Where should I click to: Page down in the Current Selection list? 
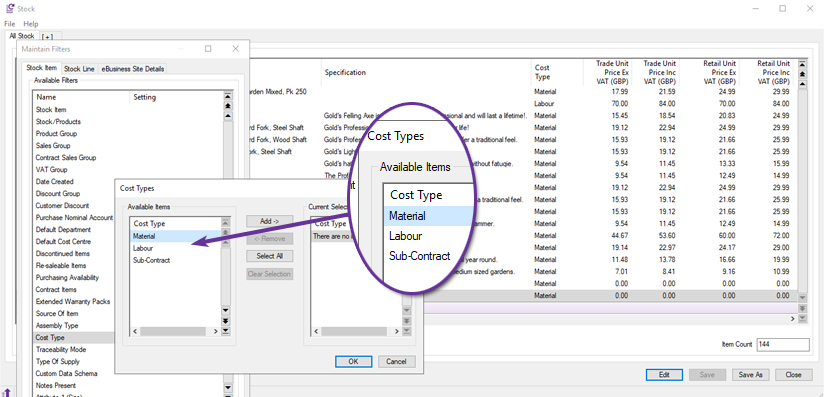406,321
